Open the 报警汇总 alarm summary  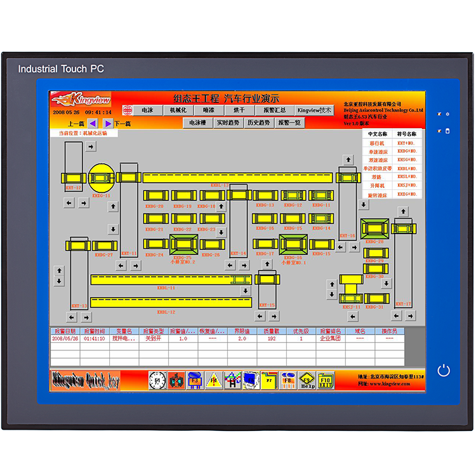[x=275, y=110]
